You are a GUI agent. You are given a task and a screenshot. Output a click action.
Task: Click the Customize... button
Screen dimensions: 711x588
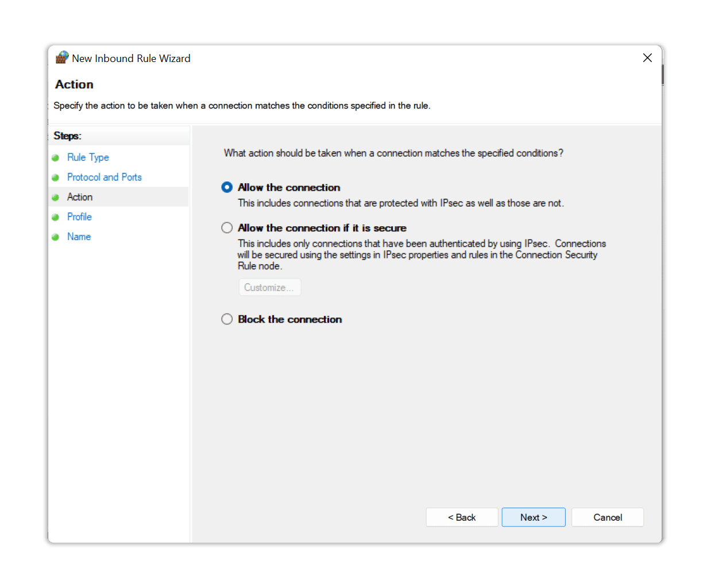tap(269, 288)
